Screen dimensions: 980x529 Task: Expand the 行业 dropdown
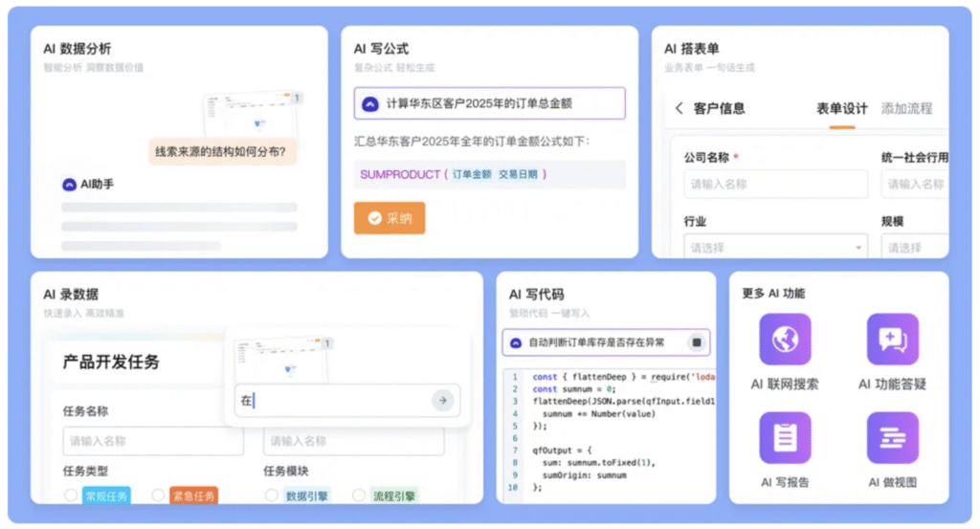coord(775,248)
